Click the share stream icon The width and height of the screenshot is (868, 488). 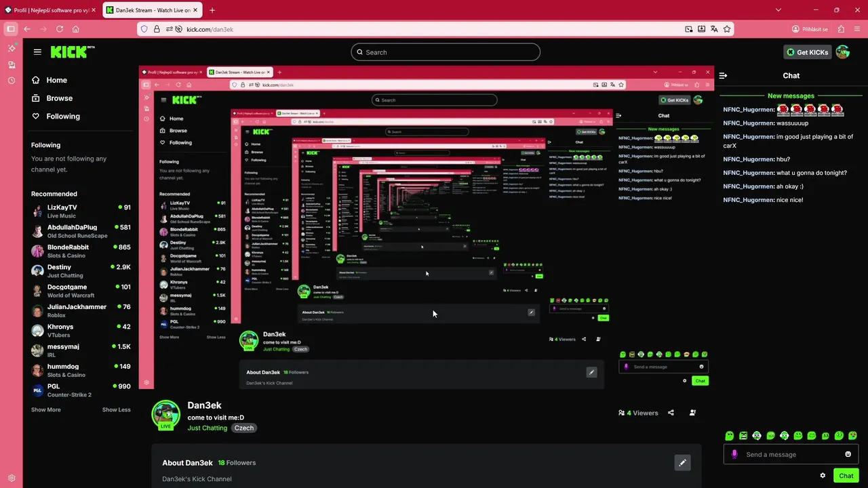click(x=671, y=413)
